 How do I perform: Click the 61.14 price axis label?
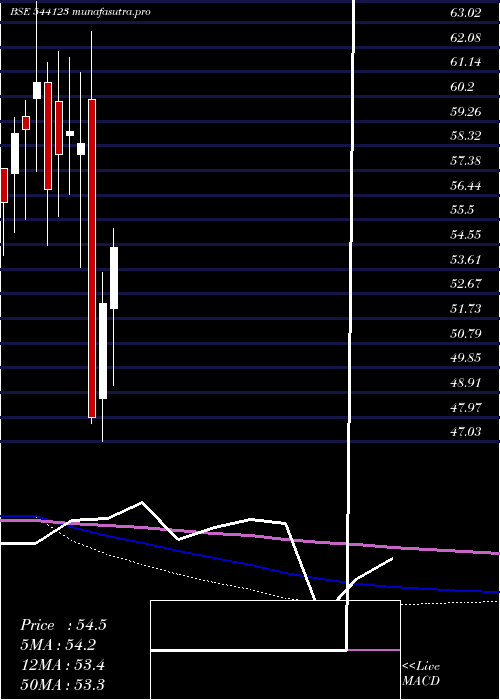(x=466, y=62)
